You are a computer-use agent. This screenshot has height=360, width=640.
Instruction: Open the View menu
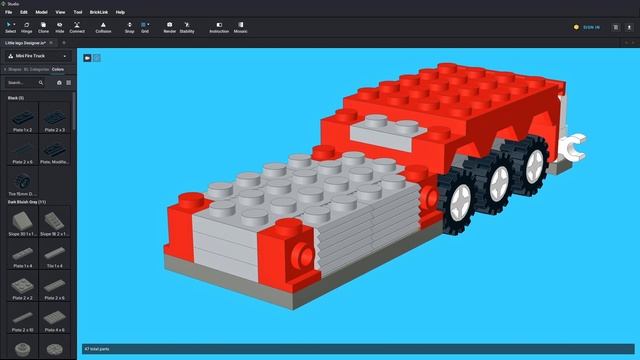pyautogui.click(x=60, y=12)
